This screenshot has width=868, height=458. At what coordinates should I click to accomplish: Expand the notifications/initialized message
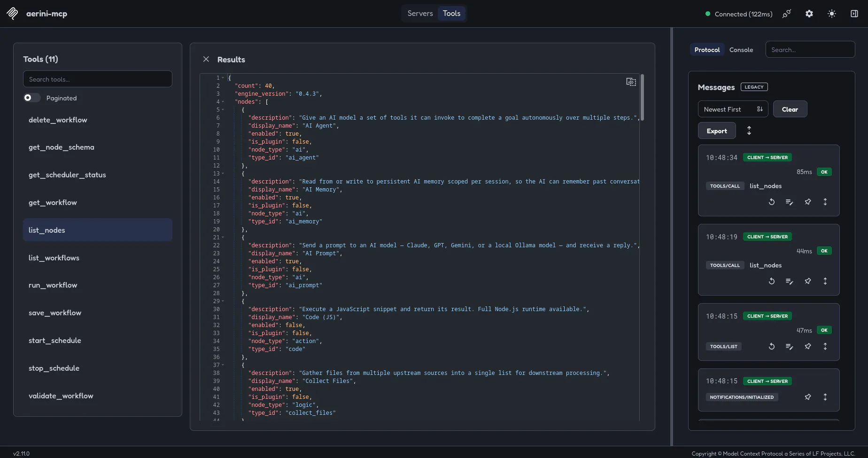825,397
